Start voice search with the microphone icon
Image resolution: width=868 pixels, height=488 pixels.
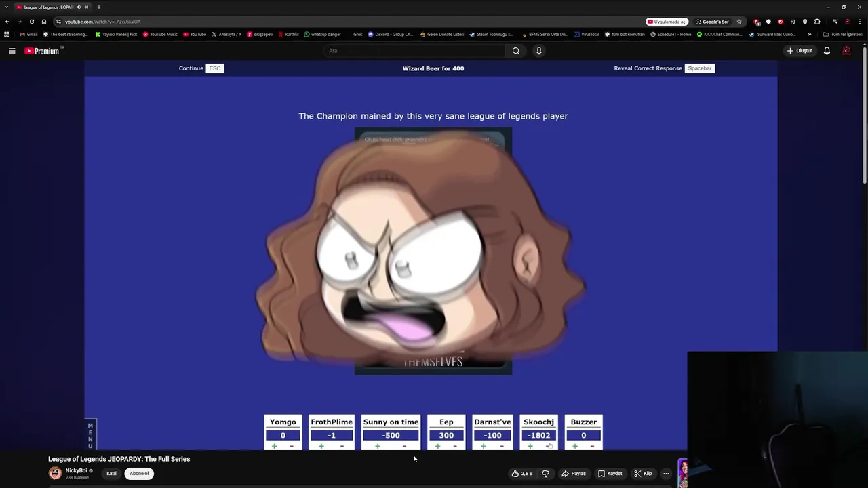[539, 51]
